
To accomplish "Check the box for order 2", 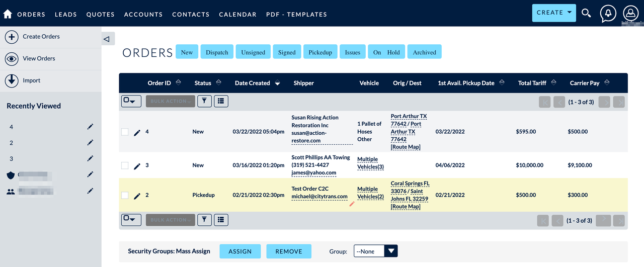I will pyautogui.click(x=125, y=195).
